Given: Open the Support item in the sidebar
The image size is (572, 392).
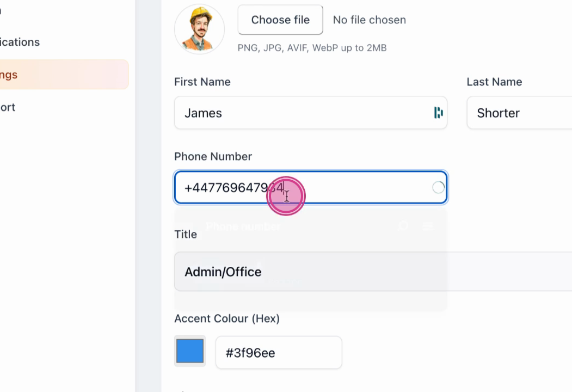Looking at the screenshot, I should tap(8, 107).
